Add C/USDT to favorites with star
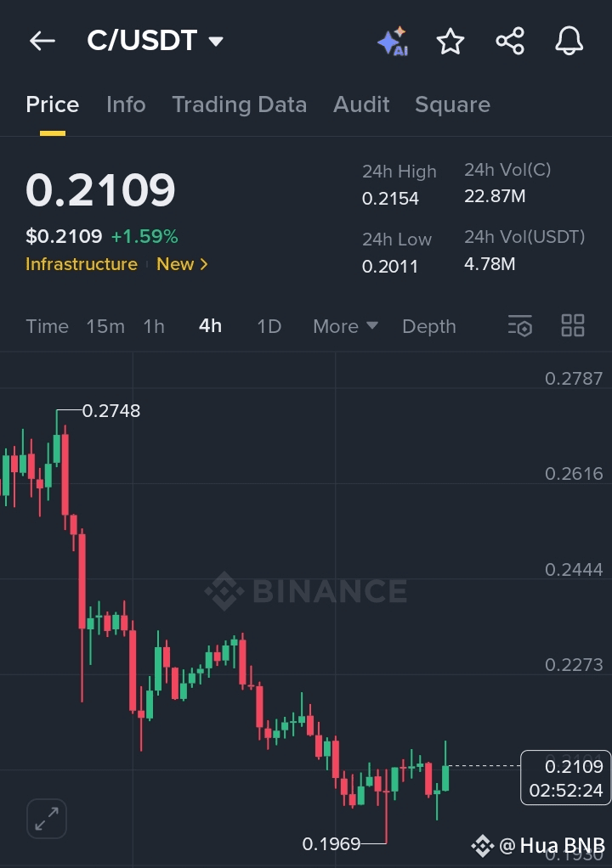Image resolution: width=612 pixels, height=868 pixels. pos(450,42)
